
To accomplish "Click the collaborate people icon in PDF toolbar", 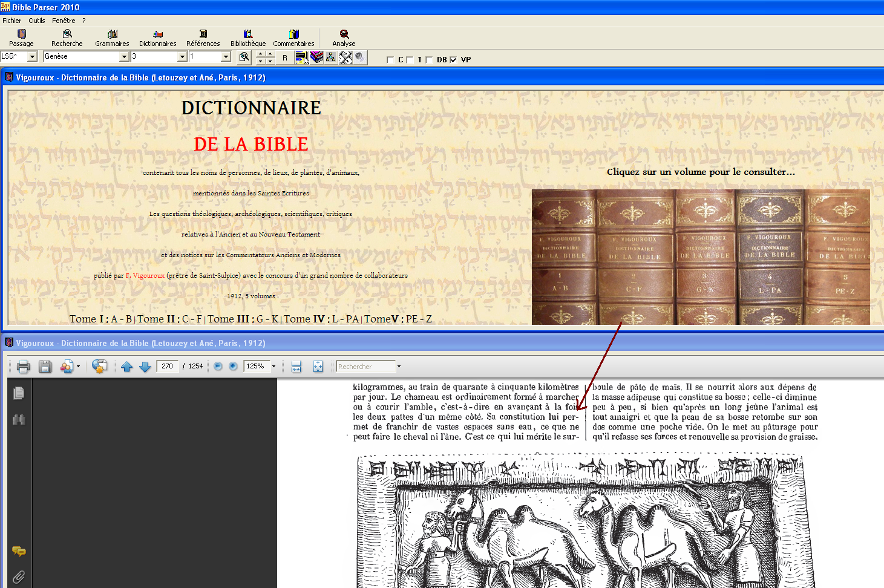I will point(67,366).
